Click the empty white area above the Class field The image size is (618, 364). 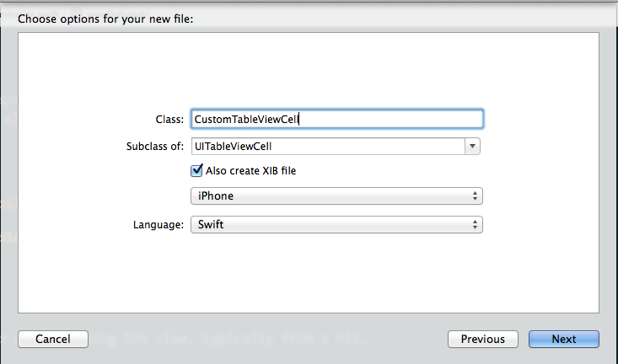coord(309,72)
